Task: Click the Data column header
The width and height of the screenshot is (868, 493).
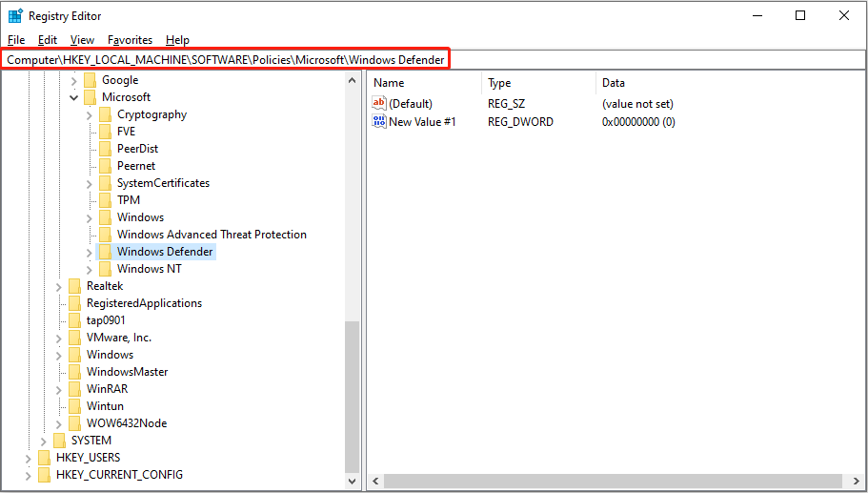Action: click(614, 83)
